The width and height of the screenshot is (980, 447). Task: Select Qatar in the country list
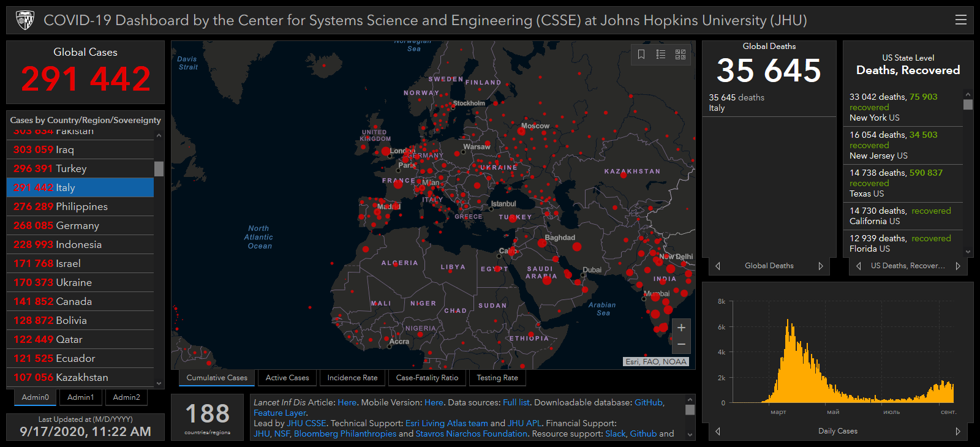tap(80, 339)
